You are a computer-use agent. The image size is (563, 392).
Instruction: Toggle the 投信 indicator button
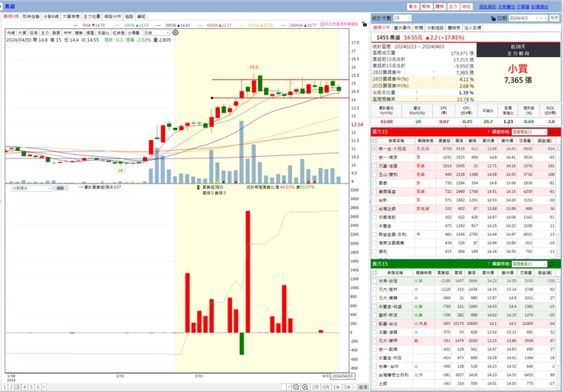click(x=33, y=33)
